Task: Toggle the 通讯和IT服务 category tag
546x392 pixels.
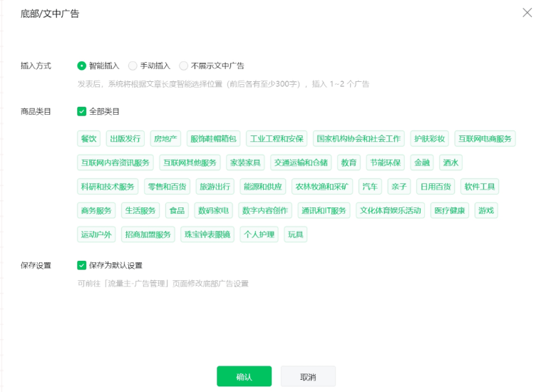Action: click(x=324, y=211)
